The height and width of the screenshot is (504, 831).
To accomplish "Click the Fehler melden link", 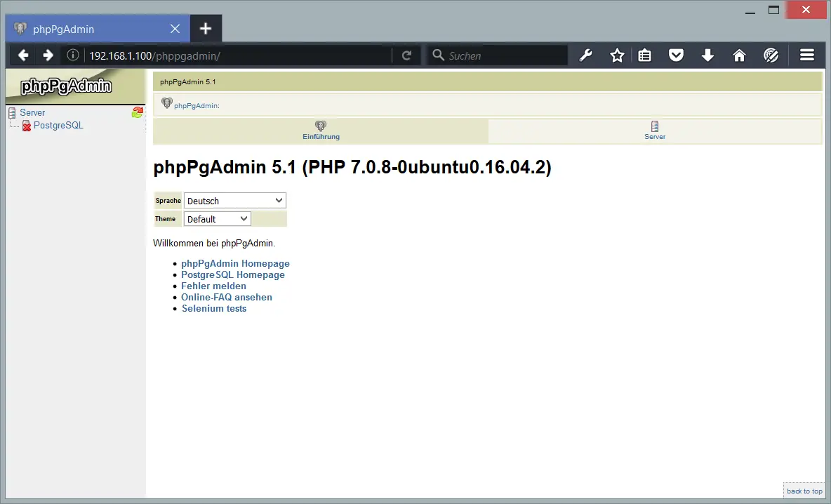I will pos(213,286).
